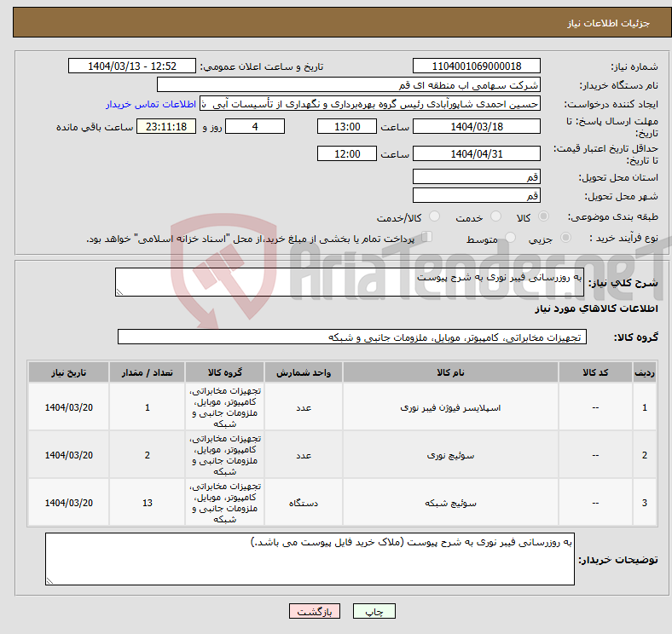Click the ساعت باقی مانده label
Image resolution: width=672 pixels, height=634 pixels.
click(95, 127)
